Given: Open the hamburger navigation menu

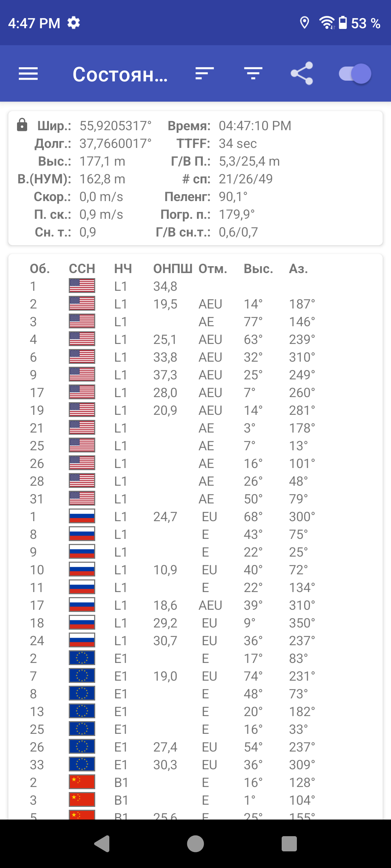Looking at the screenshot, I should pyautogui.click(x=28, y=74).
